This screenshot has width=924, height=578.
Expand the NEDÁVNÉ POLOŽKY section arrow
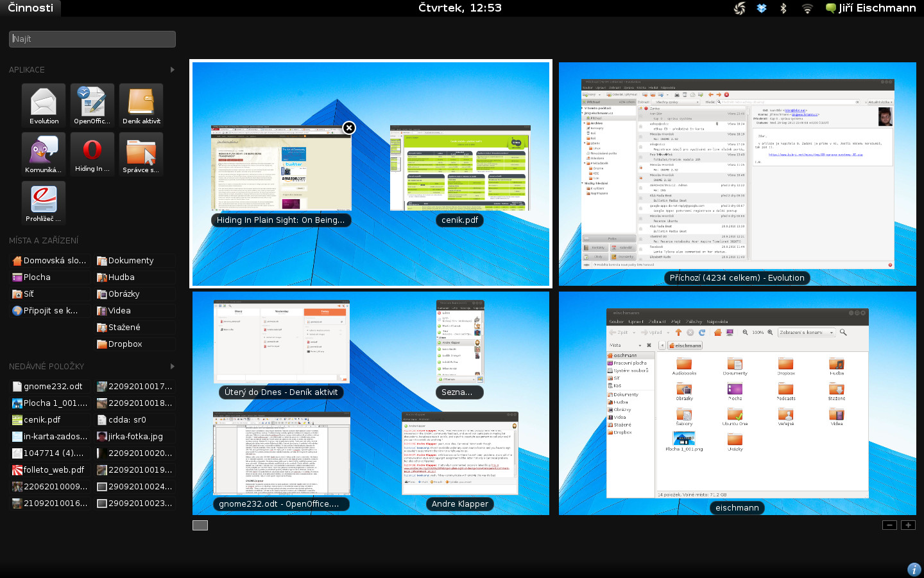pyautogui.click(x=172, y=366)
